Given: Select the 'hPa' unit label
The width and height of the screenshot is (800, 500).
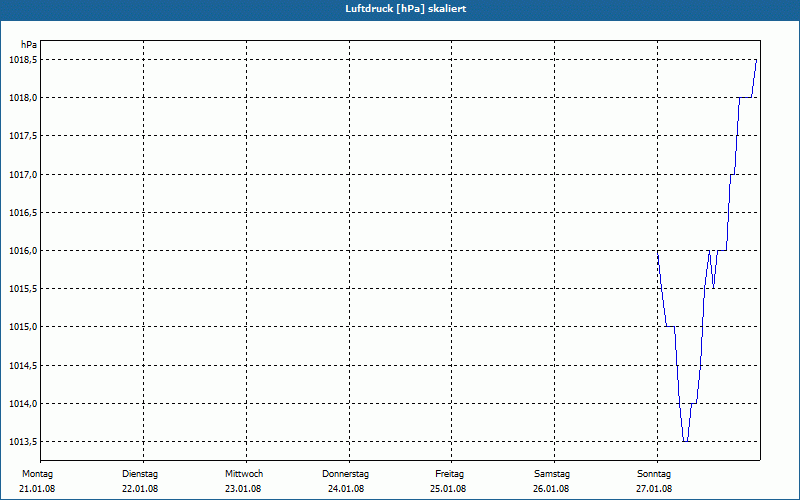Looking at the screenshot, I should pos(29,45).
